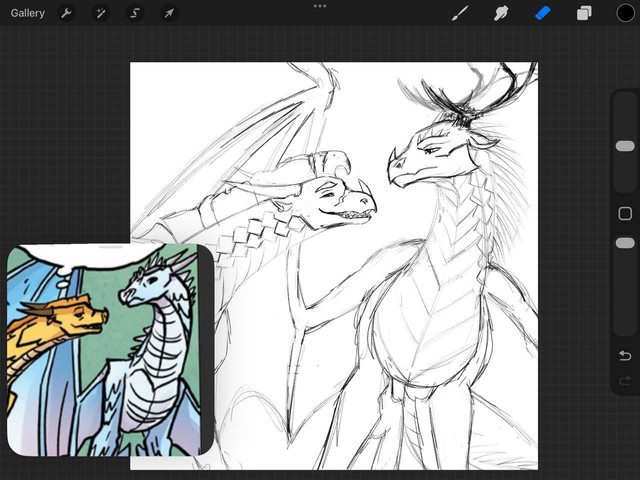Select the Paint brush tool
Image resolution: width=640 pixels, height=480 pixels.
pos(461,13)
